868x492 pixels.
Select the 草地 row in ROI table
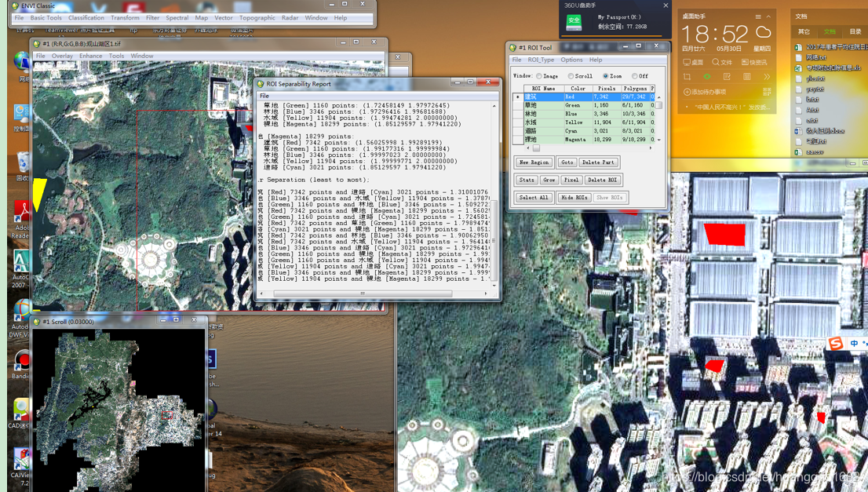coord(585,105)
